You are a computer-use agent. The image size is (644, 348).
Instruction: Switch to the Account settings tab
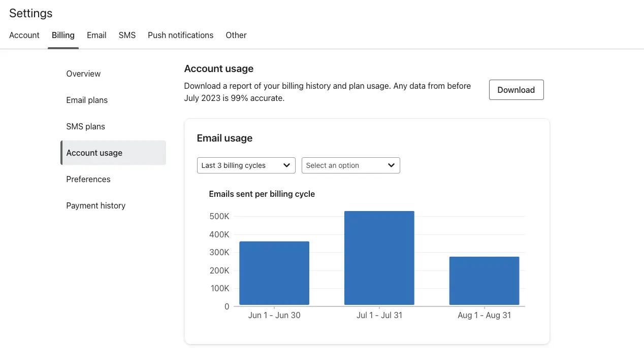point(24,35)
